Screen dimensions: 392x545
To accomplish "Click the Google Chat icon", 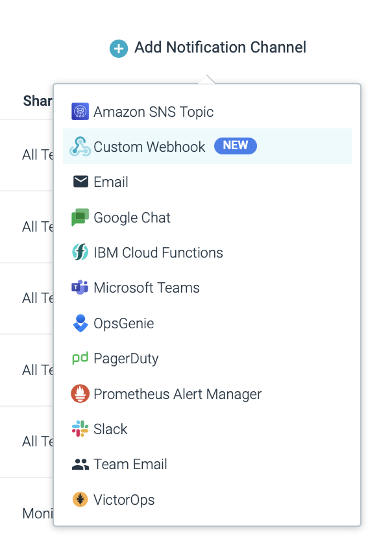I will (80, 217).
